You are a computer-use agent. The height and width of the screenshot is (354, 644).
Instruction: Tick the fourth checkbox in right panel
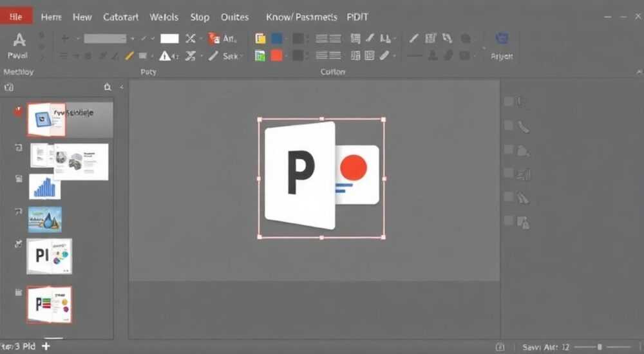[509, 173]
